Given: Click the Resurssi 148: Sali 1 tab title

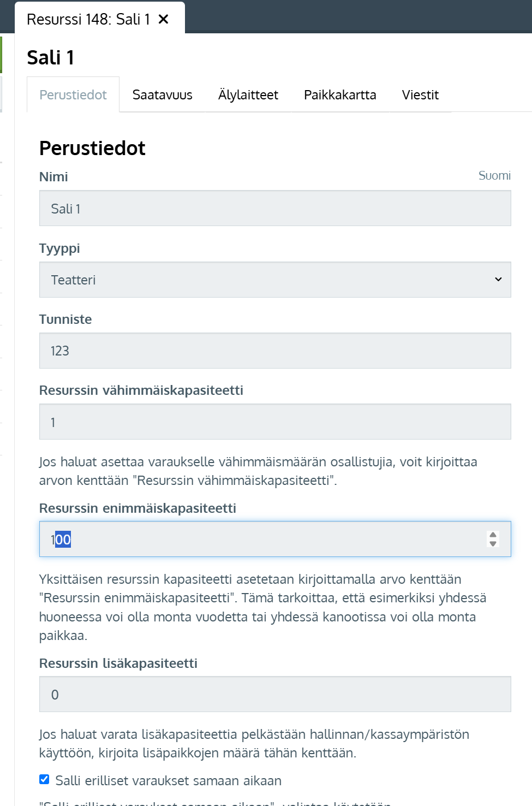Looking at the screenshot, I should [x=88, y=20].
